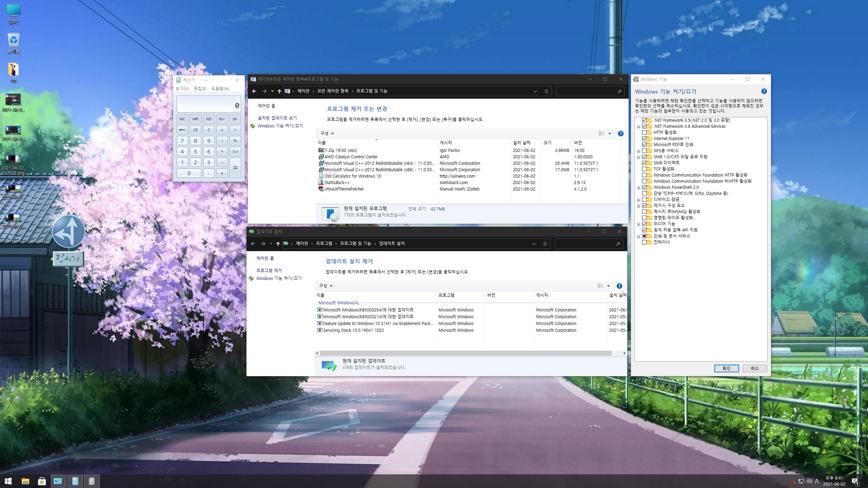This screenshot has width=868, height=488.
Task: Toggle .NET Framework 3.5 checkbox
Action: pyautogui.click(x=644, y=120)
